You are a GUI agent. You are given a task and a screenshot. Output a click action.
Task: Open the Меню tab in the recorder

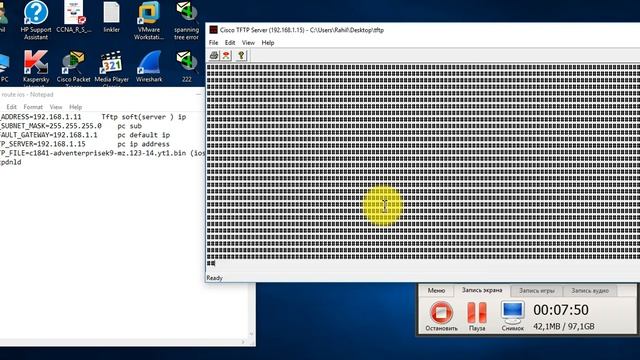(436, 291)
